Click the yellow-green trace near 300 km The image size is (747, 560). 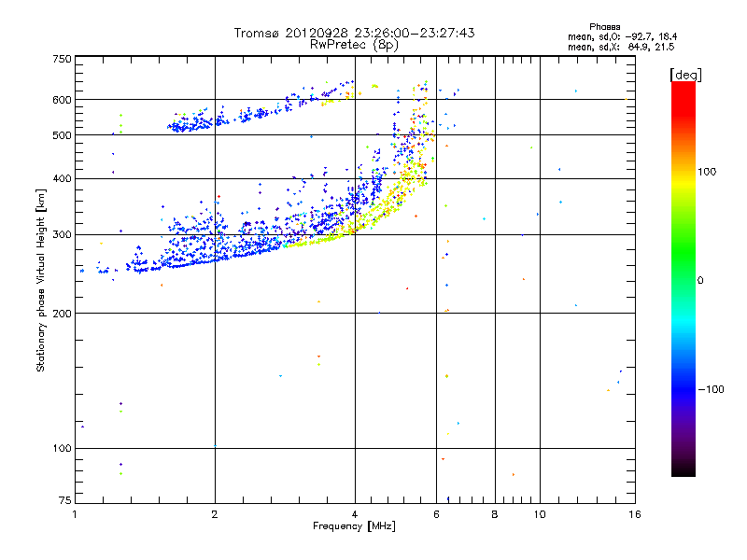click(x=317, y=241)
